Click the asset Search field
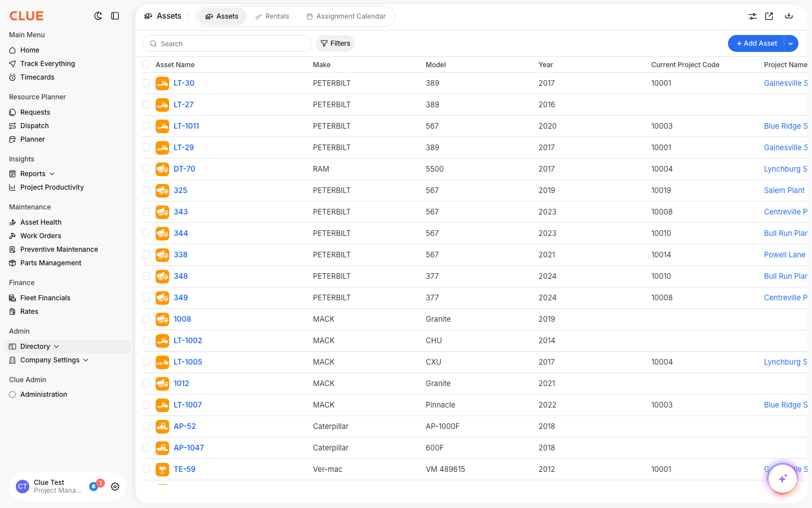This screenshot has width=812, height=508. click(227, 43)
